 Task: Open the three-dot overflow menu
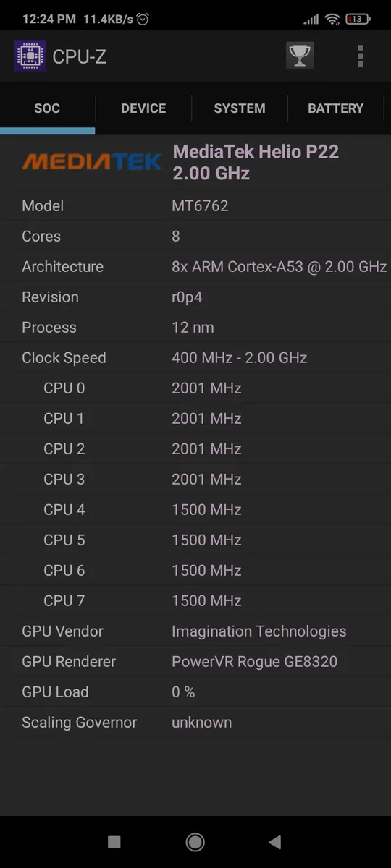point(361,56)
